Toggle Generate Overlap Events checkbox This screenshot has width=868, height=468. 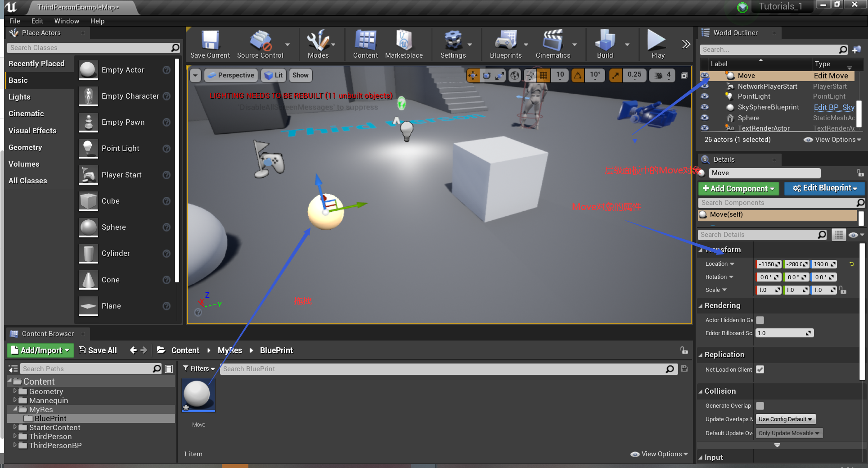tap(760, 406)
